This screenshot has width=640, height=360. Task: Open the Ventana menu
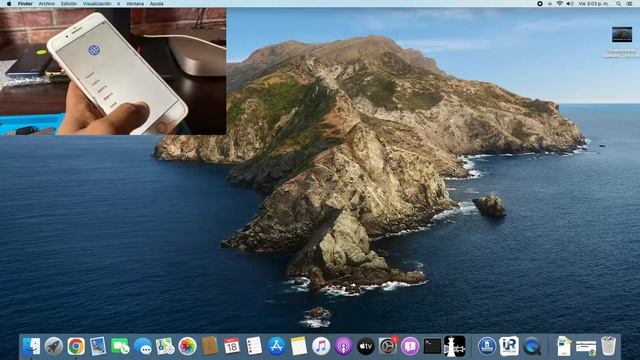pos(135,4)
